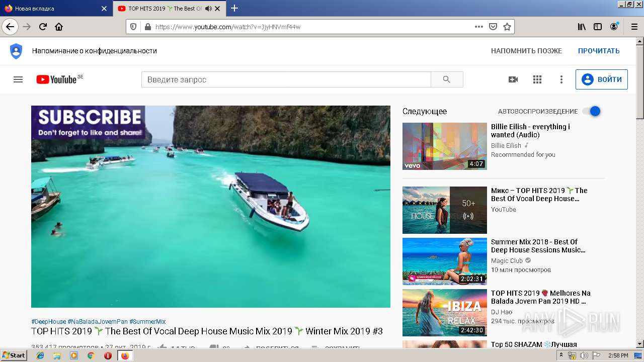The image size is (644, 362).
Task: Close the Новая вкладка tab
Action: pos(104,9)
